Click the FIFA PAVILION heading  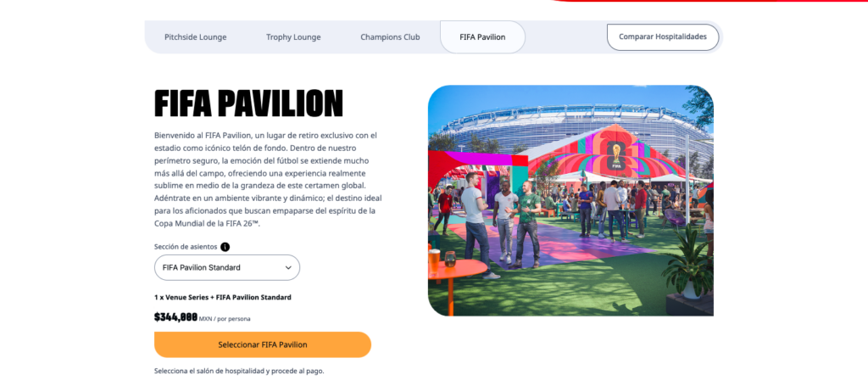tap(248, 103)
